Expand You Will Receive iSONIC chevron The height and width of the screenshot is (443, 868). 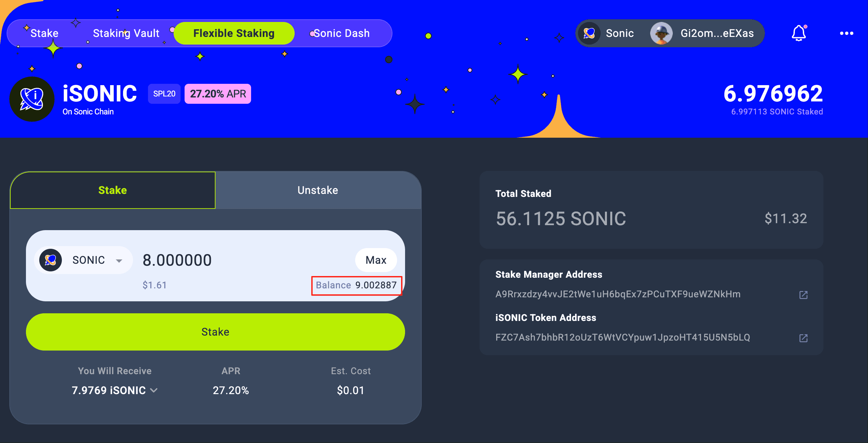click(x=154, y=390)
